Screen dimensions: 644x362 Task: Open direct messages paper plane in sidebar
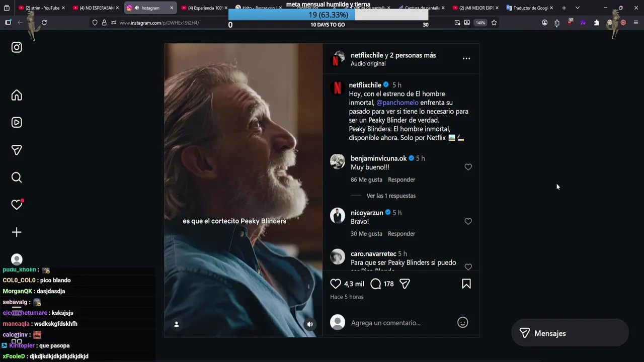click(x=17, y=150)
